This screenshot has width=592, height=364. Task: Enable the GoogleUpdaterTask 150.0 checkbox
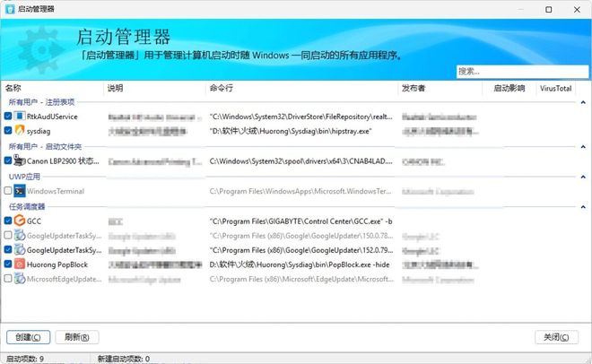click(x=8, y=236)
